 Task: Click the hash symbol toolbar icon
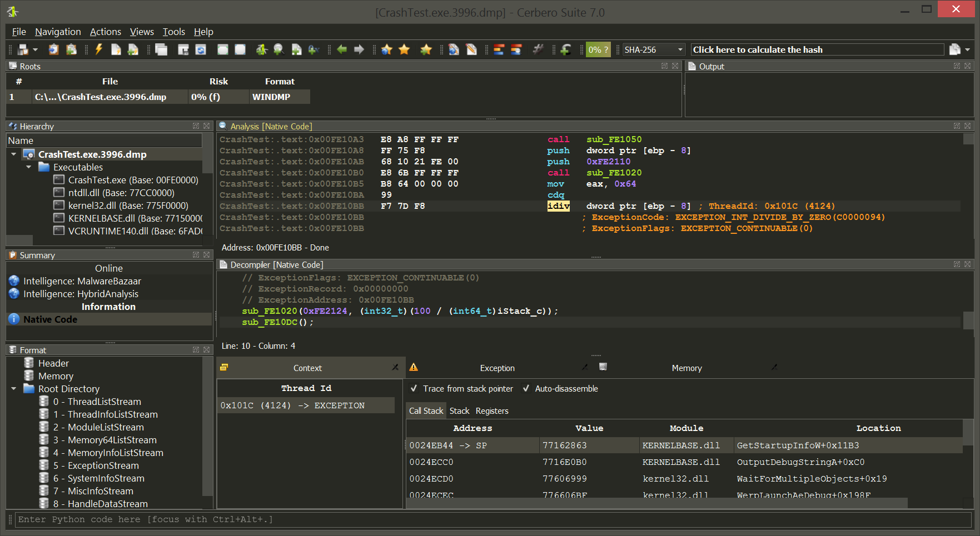(538, 49)
